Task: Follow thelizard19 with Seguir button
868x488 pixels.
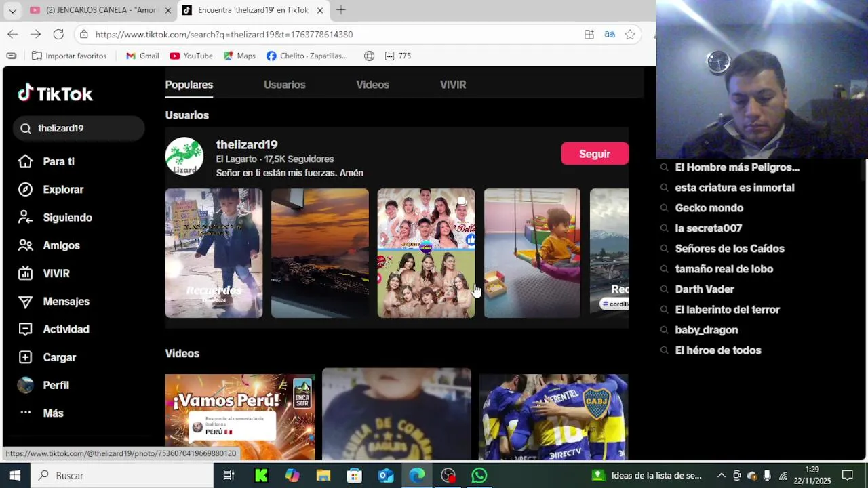Action: tap(595, 154)
